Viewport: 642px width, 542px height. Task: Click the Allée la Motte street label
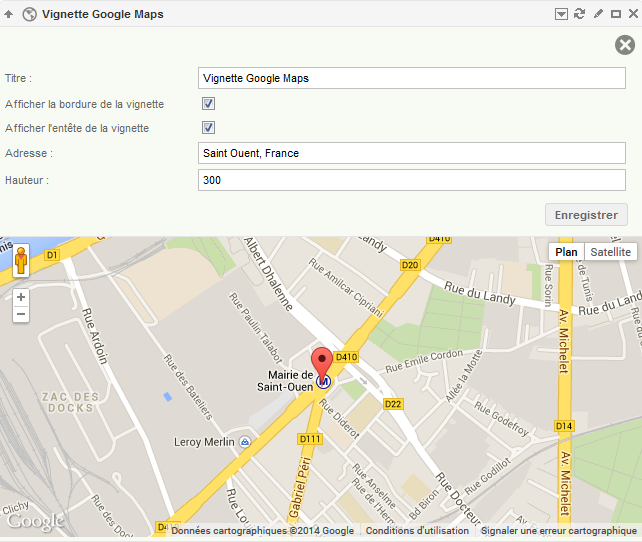pos(464,376)
